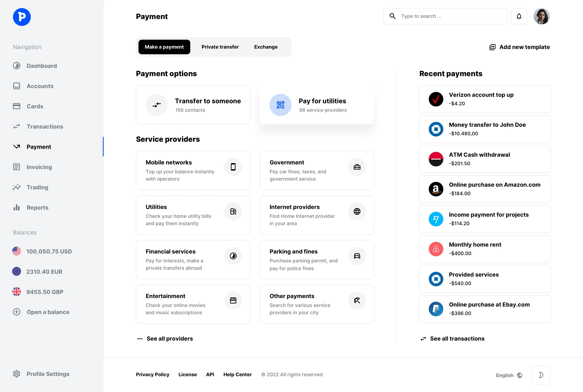This screenshot has width=583, height=392.
Task: Switch to the Exchange tab
Action: click(266, 47)
